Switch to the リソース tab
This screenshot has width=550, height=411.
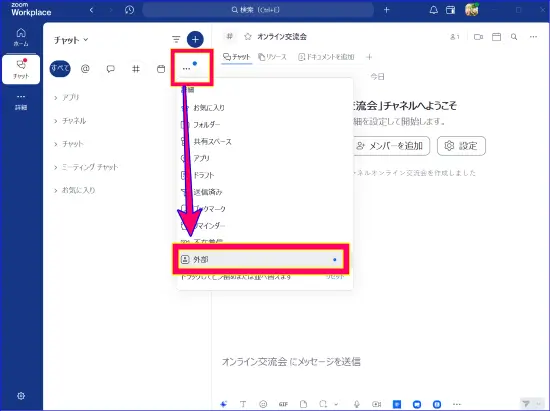point(273,57)
